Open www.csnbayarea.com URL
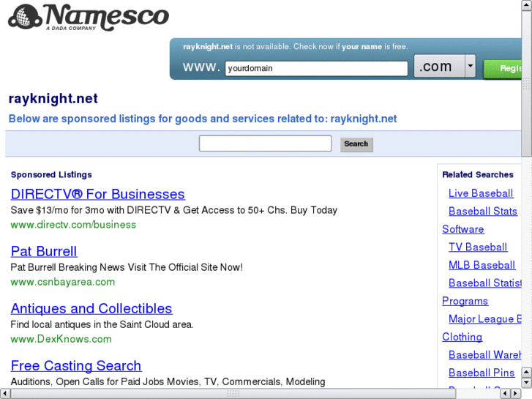Image resolution: width=532 pixels, height=399 pixels. pos(63,282)
